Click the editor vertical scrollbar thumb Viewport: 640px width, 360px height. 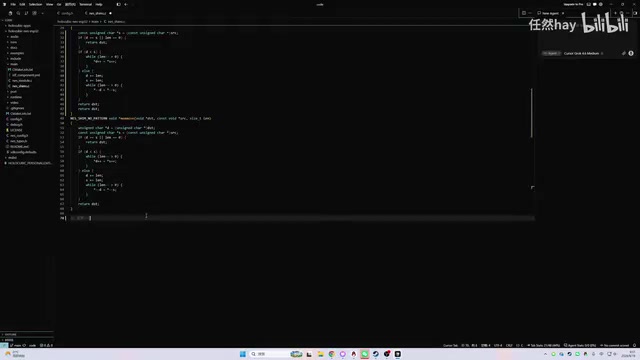point(531,113)
